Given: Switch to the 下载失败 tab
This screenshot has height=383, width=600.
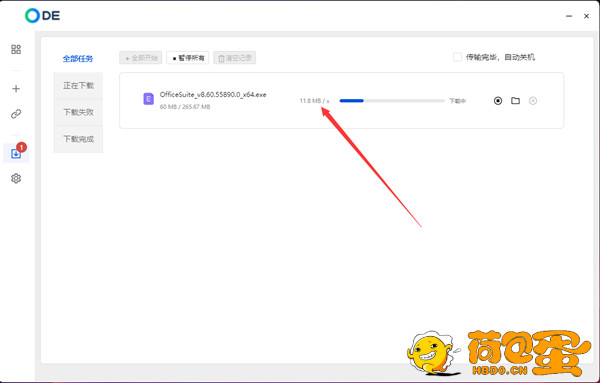Looking at the screenshot, I should click(x=78, y=112).
